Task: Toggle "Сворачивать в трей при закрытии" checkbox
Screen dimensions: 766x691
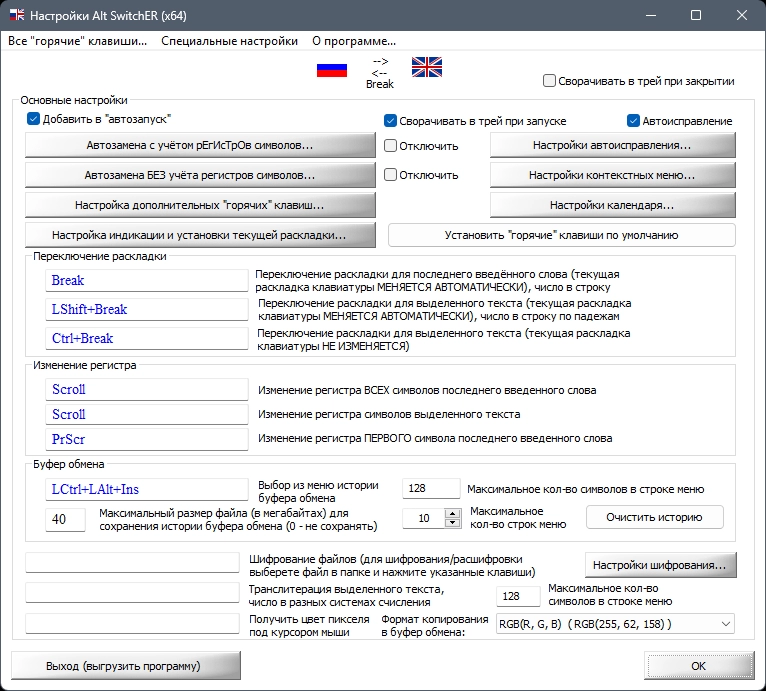Action: pyautogui.click(x=550, y=81)
